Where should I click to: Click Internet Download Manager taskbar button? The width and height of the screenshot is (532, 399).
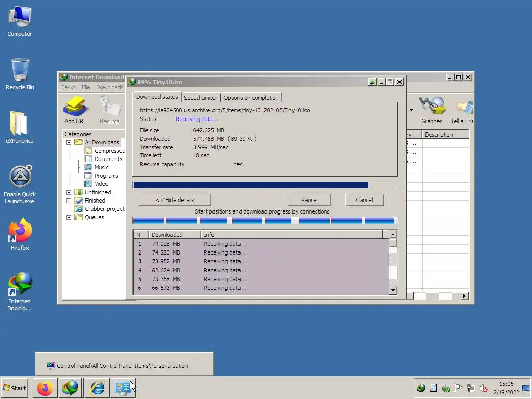70,388
